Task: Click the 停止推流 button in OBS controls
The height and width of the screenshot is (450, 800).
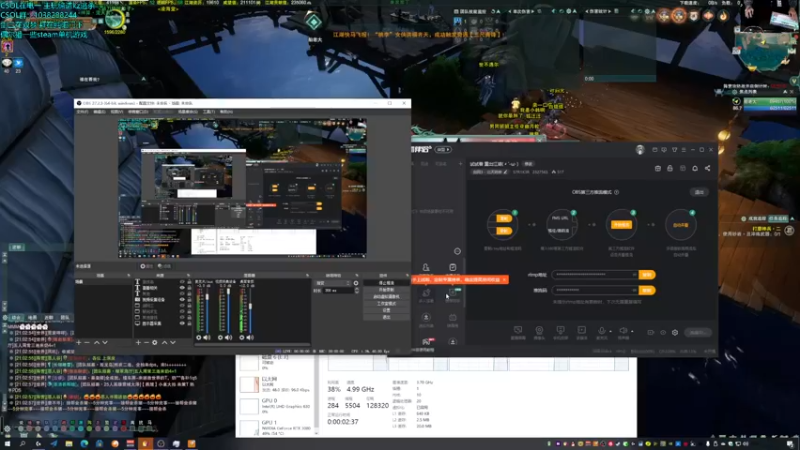Action: [386, 282]
